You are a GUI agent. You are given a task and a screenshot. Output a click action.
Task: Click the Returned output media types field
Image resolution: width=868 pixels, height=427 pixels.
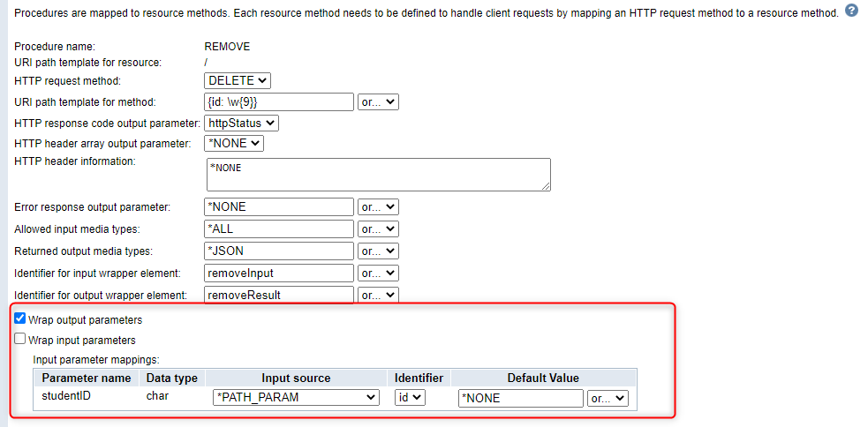[278, 251]
